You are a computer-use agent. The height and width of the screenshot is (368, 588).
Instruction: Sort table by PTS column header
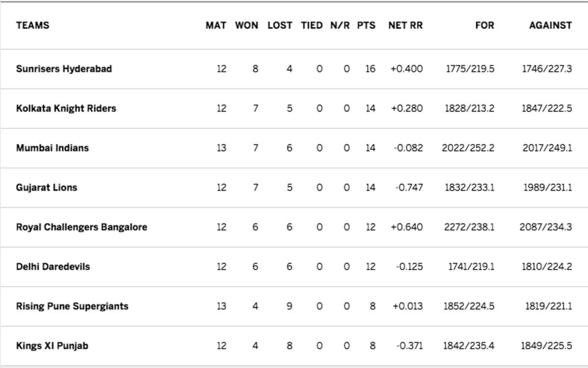(366, 25)
